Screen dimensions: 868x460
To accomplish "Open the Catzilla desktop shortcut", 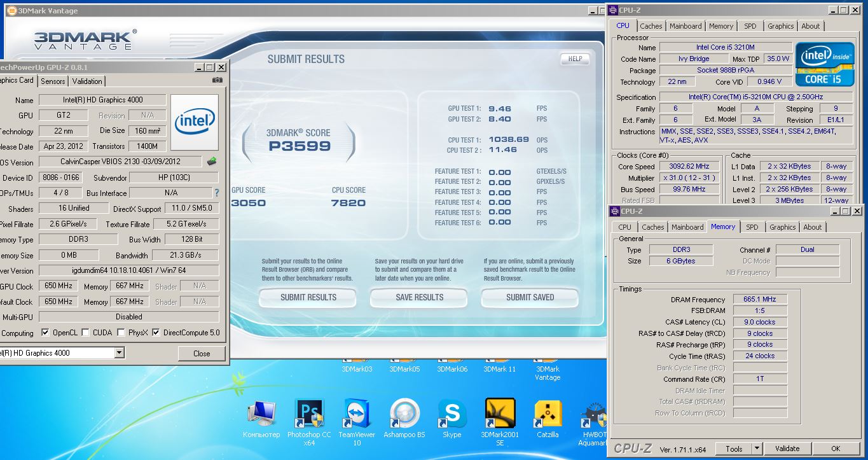I will pyautogui.click(x=548, y=418).
